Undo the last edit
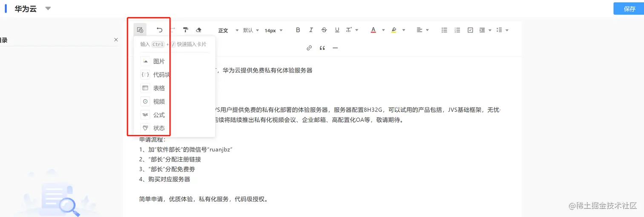Viewport: 644px width, 217px height. 159,30
